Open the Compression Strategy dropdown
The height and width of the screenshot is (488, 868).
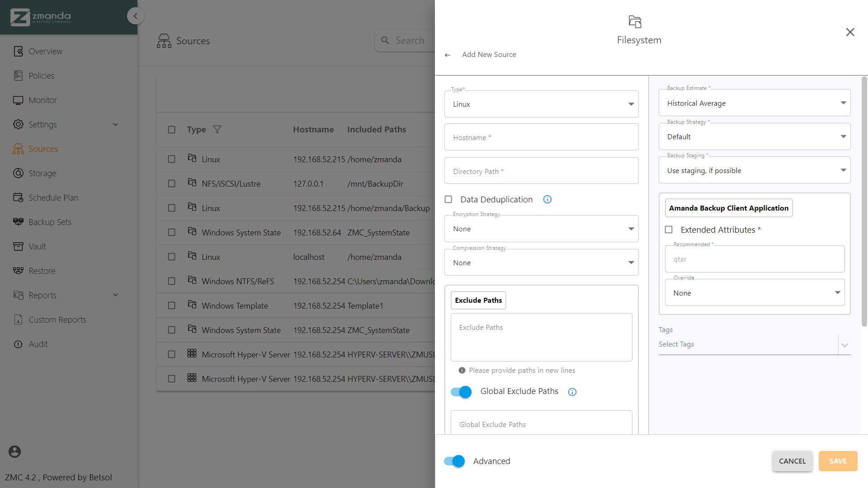tap(541, 263)
